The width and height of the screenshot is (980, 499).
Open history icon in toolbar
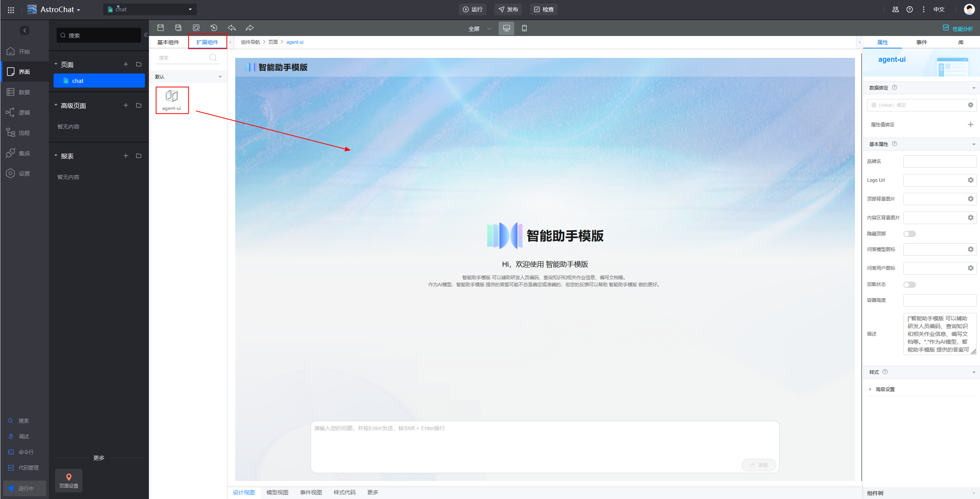[214, 28]
